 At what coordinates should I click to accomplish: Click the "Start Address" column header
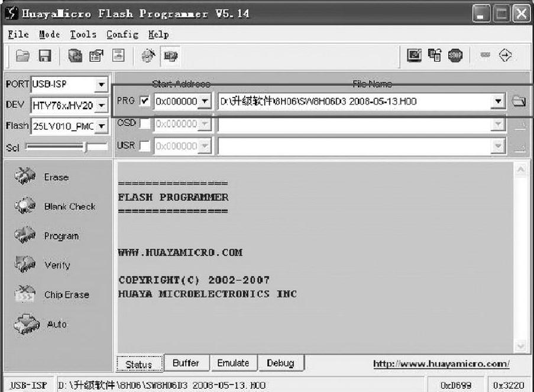(x=181, y=84)
